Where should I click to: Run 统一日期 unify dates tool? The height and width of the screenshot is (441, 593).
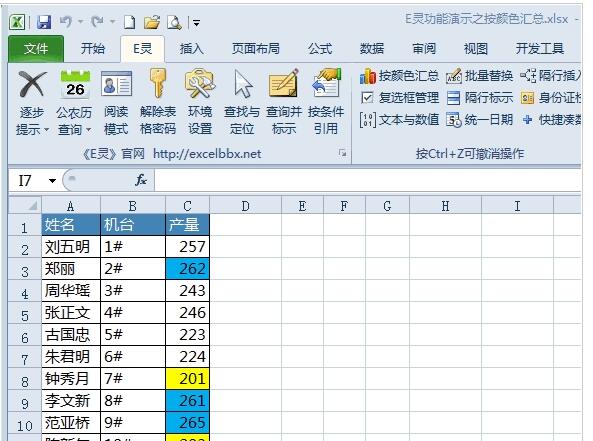(x=480, y=120)
